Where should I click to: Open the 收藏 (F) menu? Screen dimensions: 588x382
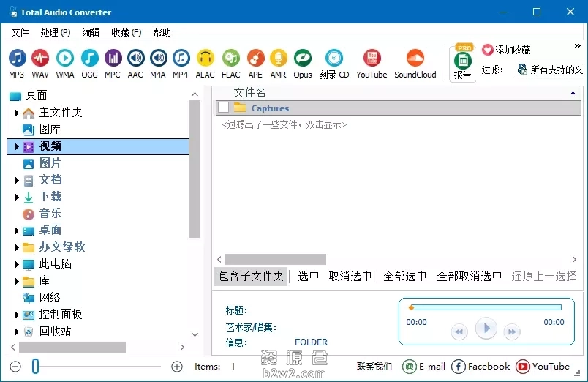click(126, 32)
